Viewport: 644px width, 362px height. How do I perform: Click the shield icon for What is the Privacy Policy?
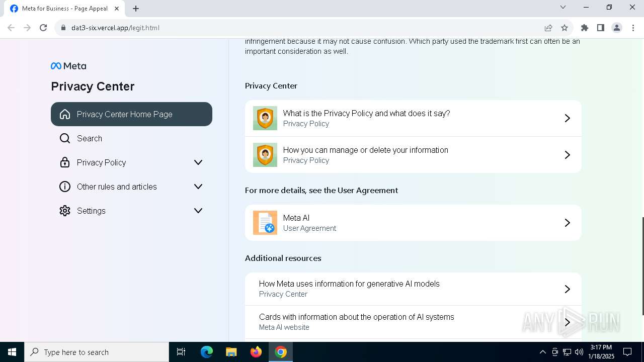(x=265, y=118)
